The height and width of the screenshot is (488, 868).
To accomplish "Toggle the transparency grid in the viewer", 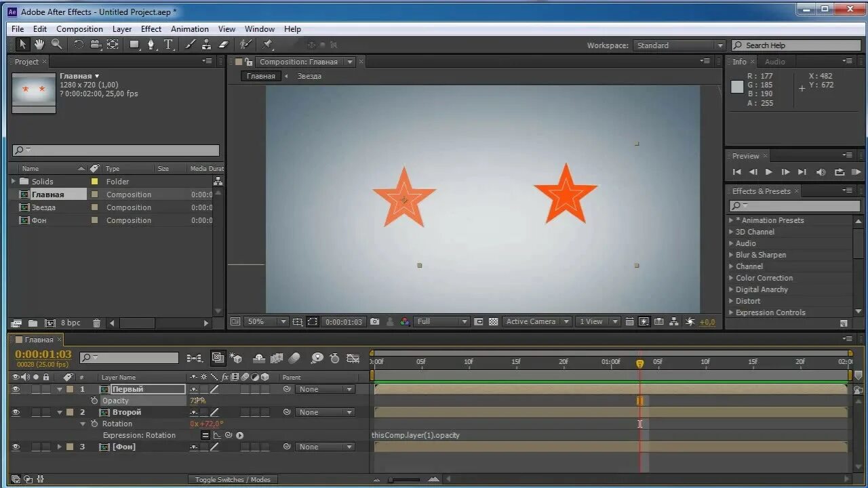I will (x=494, y=322).
